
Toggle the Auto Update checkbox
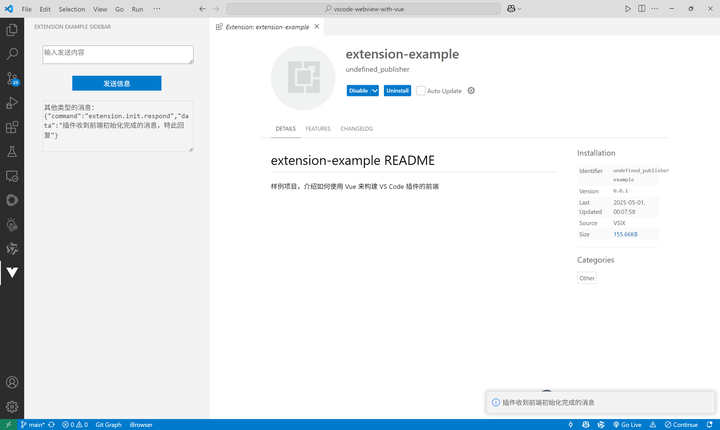click(421, 91)
